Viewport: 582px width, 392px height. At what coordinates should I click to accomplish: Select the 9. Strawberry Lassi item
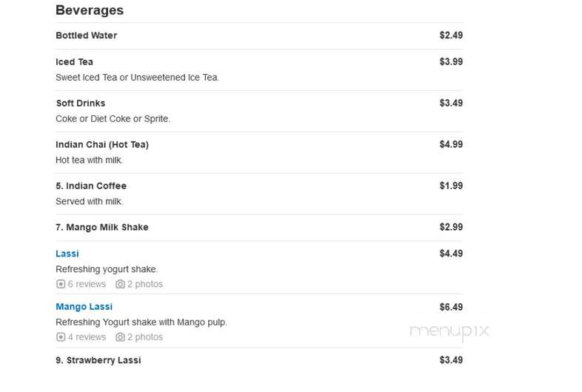coord(98,360)
